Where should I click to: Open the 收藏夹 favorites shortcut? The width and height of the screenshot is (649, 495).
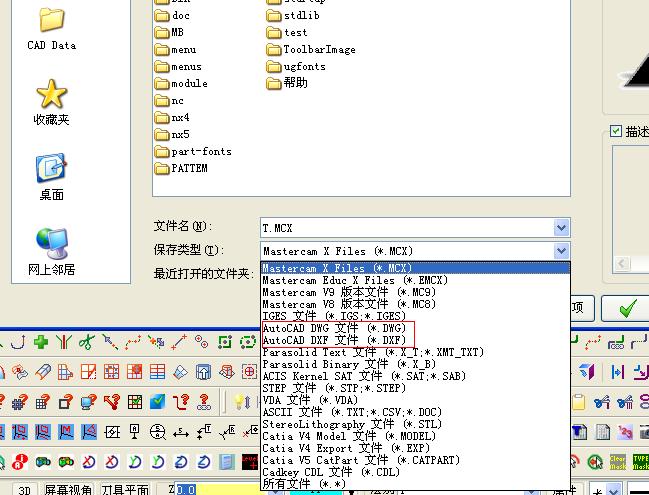(51, 103)
